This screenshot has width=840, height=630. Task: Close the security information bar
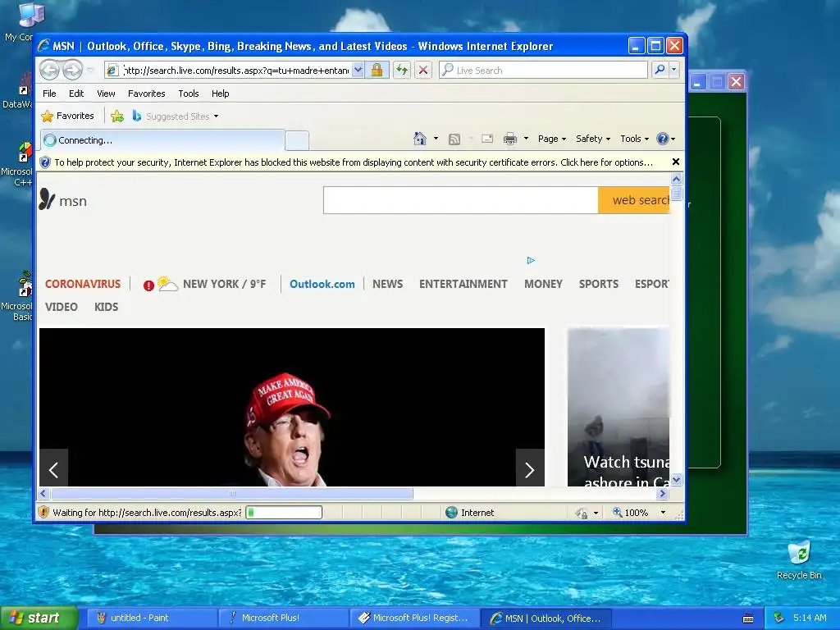point(676,162)
